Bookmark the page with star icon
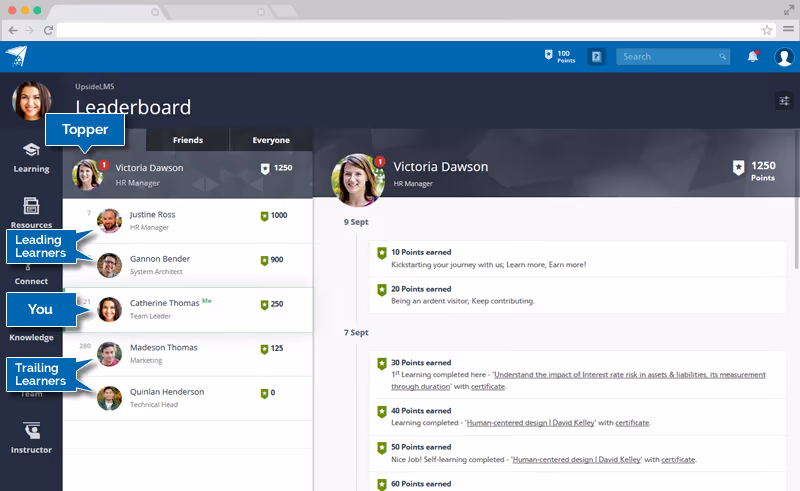Screen dimensions: 800x491 767,30
